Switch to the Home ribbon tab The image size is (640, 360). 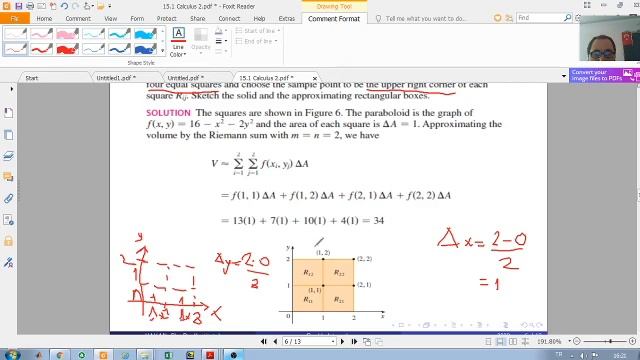click(44, 18)
